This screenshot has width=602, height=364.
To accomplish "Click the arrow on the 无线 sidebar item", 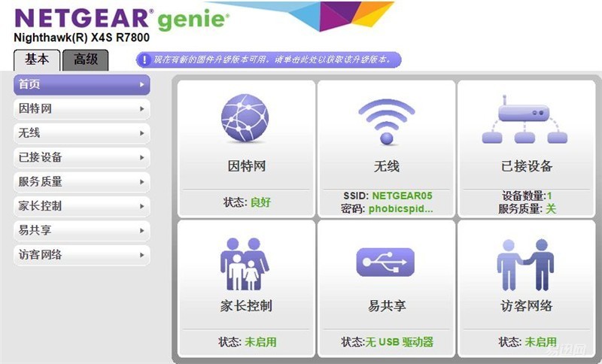I will tap(142, 133).
